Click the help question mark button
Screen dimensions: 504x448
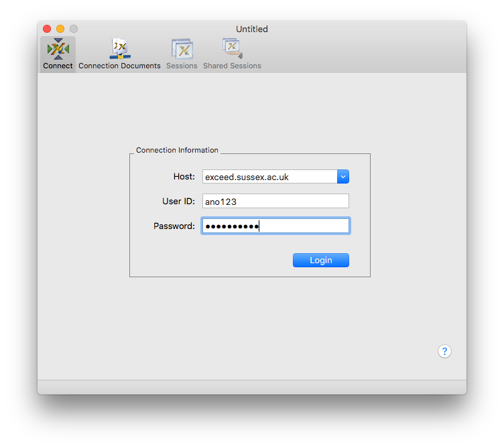pyautogui.click(x=444, y=352)
